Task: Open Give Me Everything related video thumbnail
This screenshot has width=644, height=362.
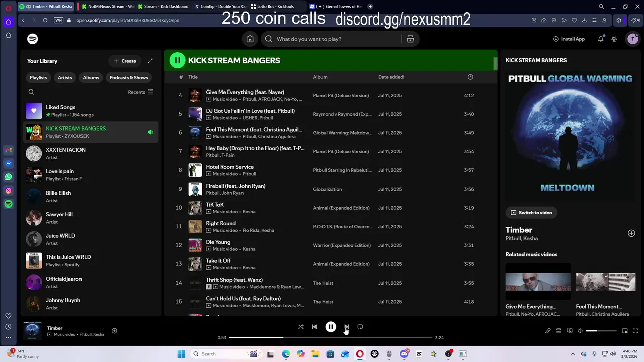Action: tap(538, 282)
